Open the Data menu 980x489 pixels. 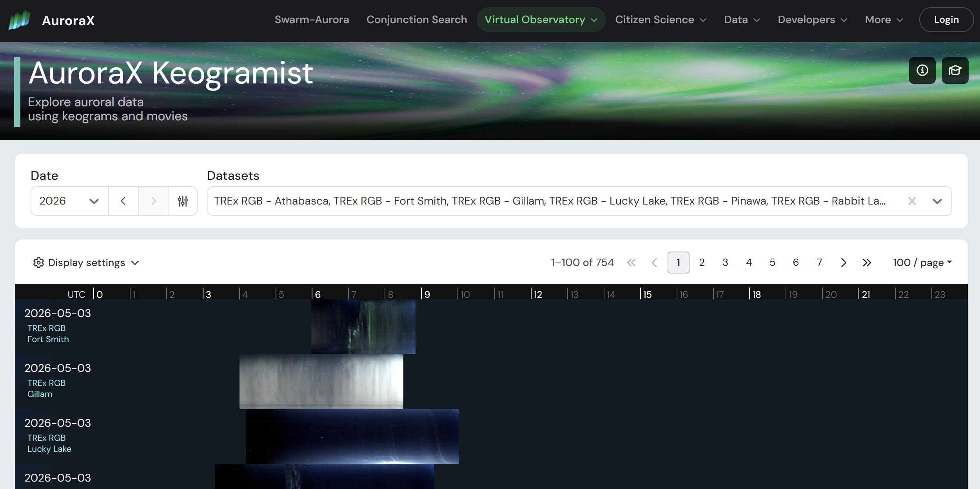click(x=742, y=20)
